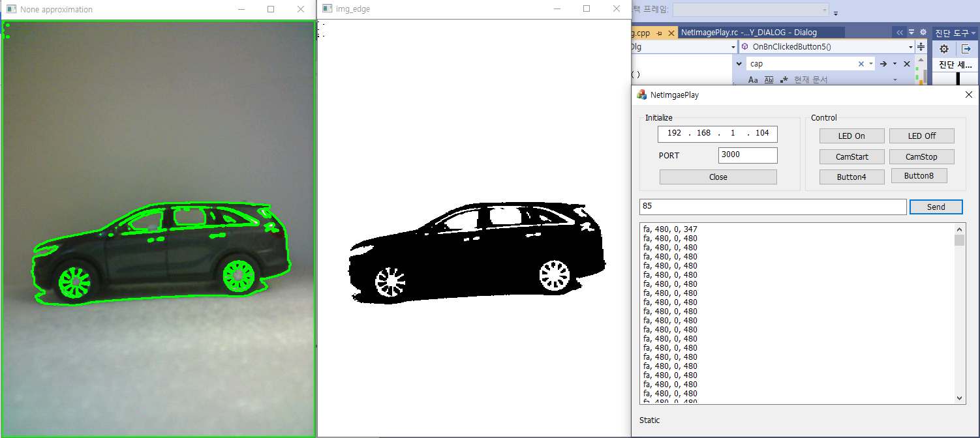980x438 pixels.
Task: Click the editor vertical scrollbar up arrow
Action: pos(921,59)
